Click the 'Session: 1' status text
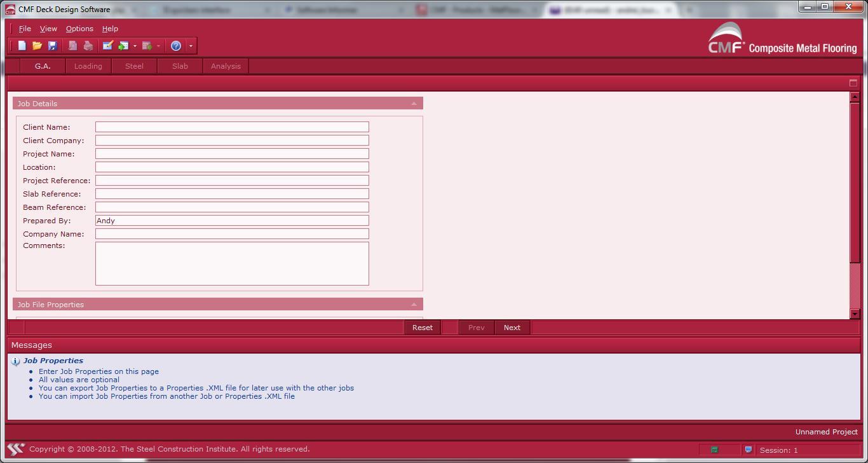Viewport: 868px width, 463px height. click(778, 450)
